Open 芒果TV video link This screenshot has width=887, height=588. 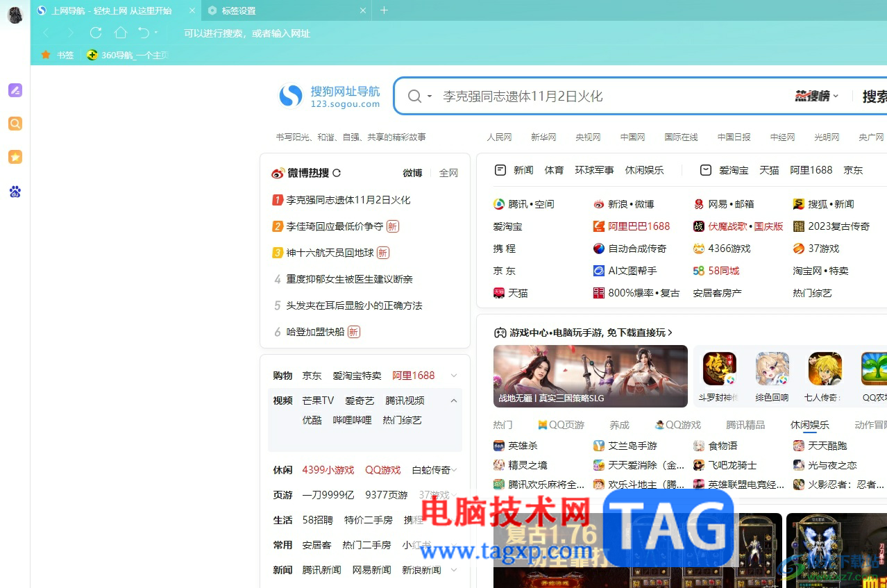coord(318,401)
